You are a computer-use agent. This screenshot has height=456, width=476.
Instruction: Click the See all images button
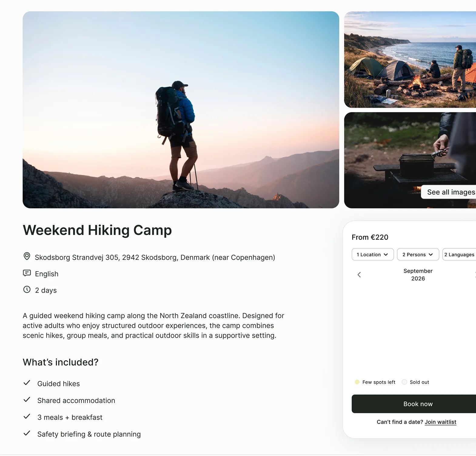[x=451, y=192]
